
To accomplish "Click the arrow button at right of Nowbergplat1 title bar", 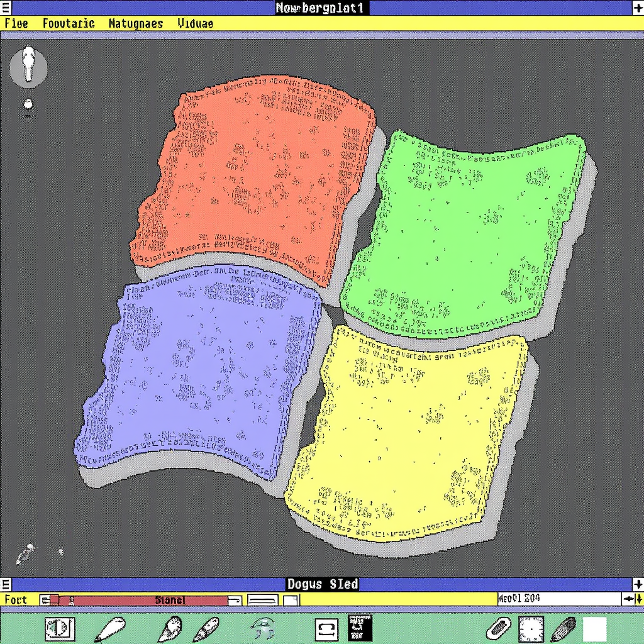I will click(638, 8).
